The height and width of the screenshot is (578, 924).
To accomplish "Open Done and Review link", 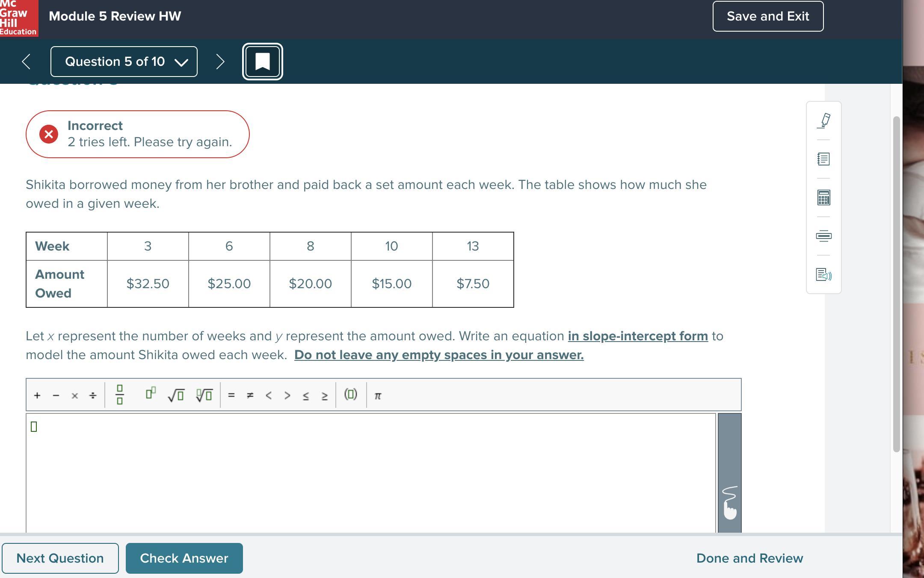I will click(x=749, y=558).
